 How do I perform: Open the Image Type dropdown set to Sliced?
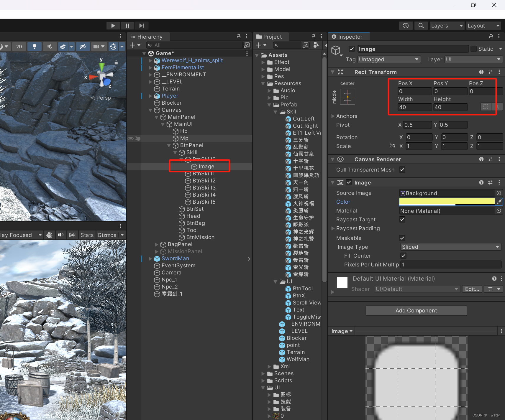pyautogui.click(x=450, y=247)
